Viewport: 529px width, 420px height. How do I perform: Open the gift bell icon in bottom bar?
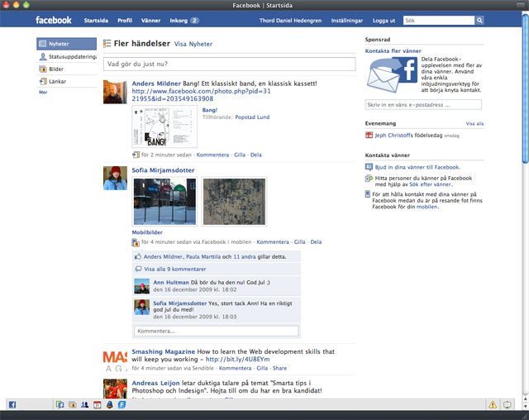pyautogui.click(x=110, y=404)
